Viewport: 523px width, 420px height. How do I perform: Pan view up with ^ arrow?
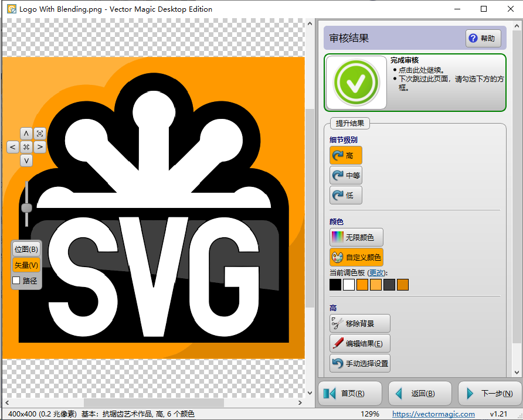click(x=26, y=134)
